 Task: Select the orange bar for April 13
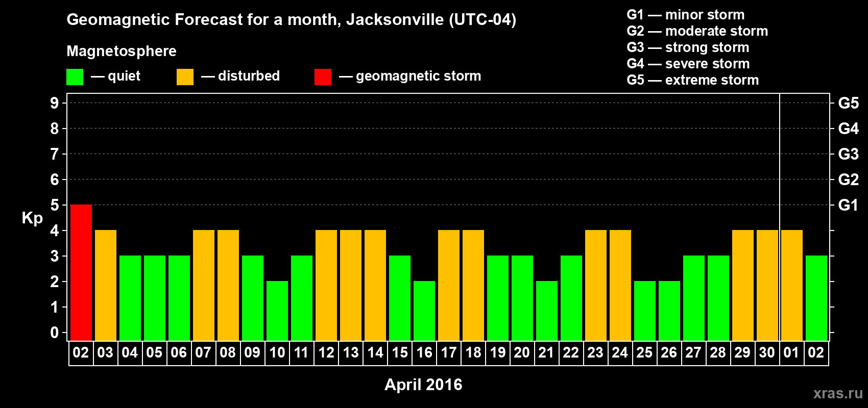tap(351, 286)
